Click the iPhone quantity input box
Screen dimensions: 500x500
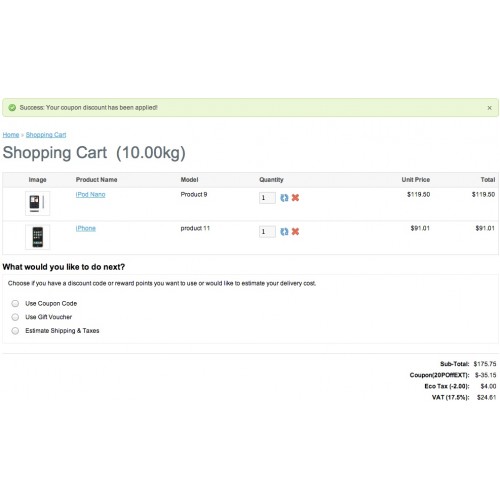(267, 232)
